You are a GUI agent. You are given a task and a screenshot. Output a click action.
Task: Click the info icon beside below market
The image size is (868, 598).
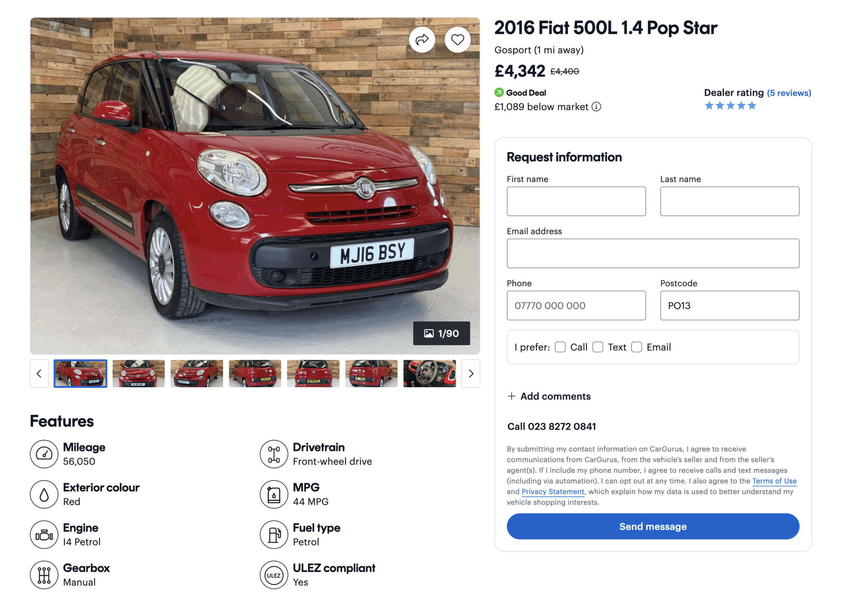tap(596, 107)
